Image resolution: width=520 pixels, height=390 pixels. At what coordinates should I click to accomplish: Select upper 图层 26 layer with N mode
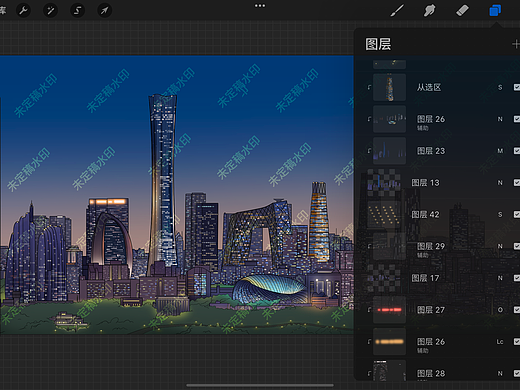pyautogui.click(x=431, y=119)
